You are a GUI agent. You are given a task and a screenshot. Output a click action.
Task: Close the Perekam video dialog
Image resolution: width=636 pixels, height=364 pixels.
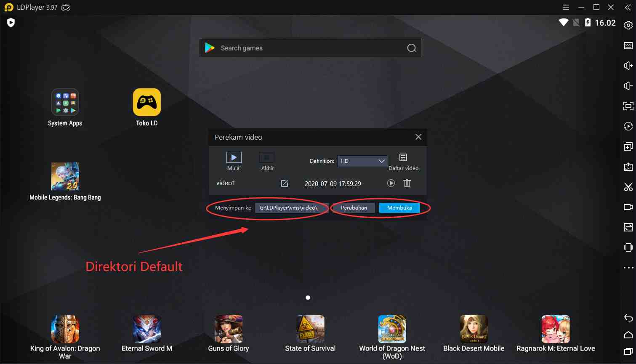(418, 137)
